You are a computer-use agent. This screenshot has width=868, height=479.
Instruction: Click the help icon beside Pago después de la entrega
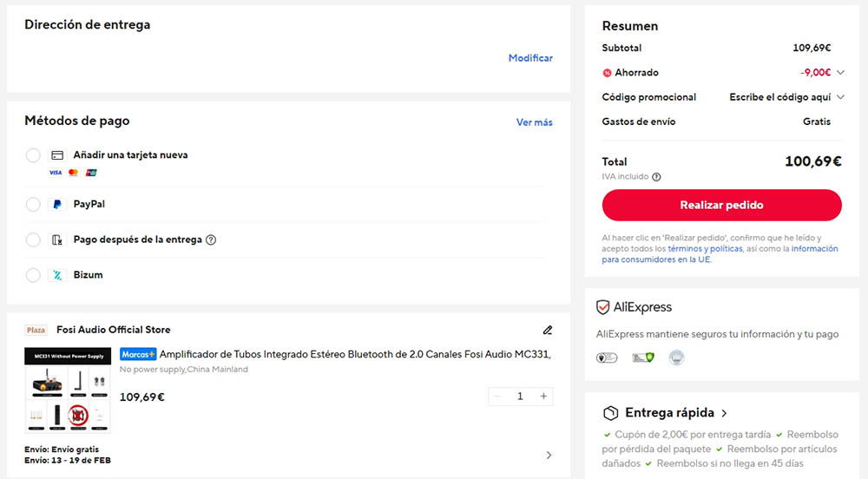[x=211, y=239]
